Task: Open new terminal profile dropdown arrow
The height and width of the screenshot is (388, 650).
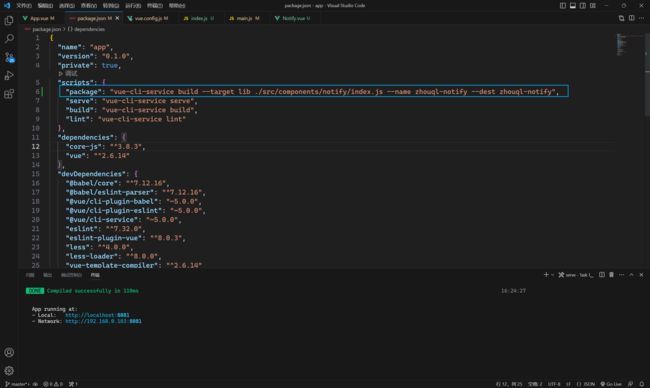Action: tap(553, 275)
